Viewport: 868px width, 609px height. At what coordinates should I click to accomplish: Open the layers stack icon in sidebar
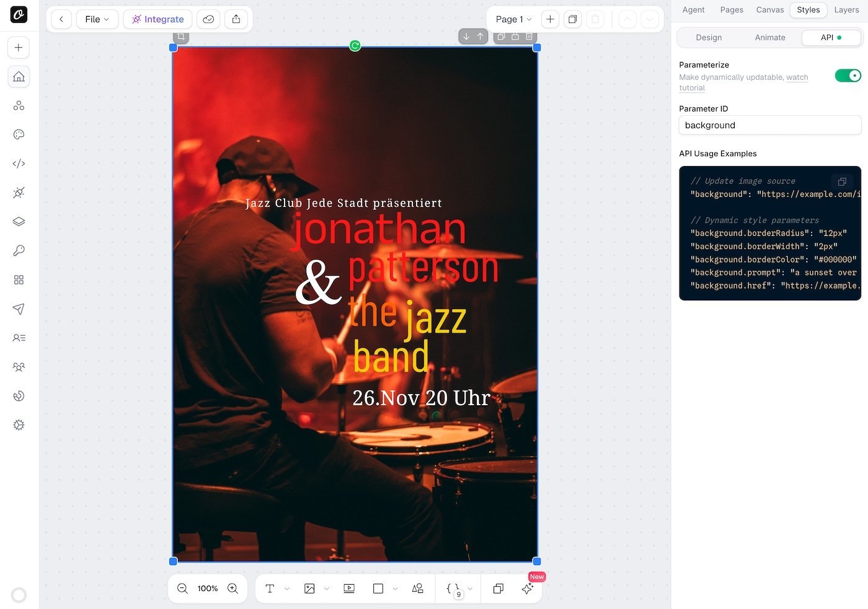19,222
